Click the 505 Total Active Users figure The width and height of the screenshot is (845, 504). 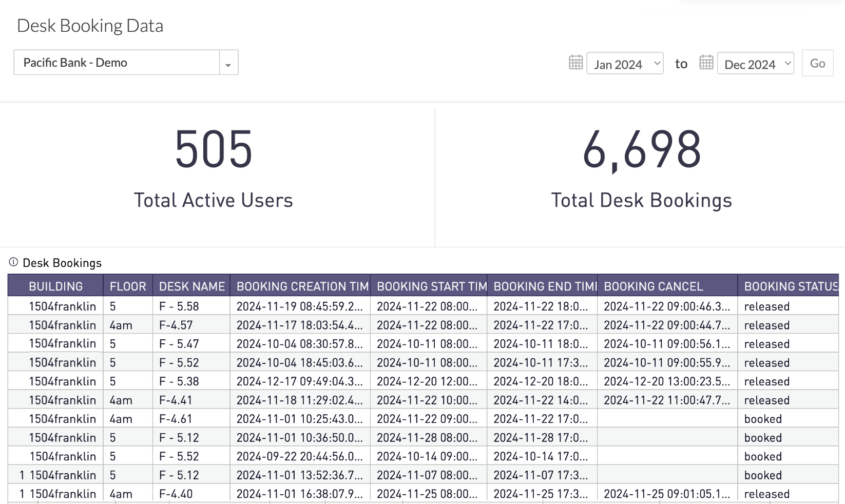214,150
